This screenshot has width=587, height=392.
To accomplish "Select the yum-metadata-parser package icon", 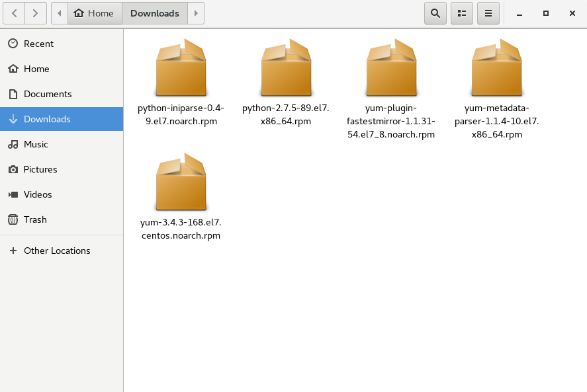I will [x=496, y=67].
